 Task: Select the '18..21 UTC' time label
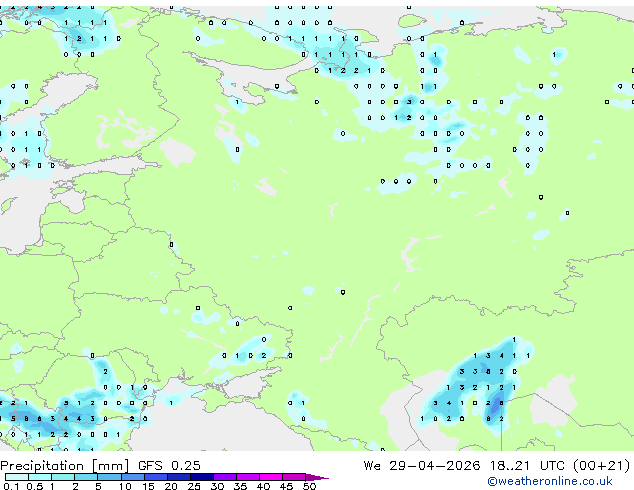point(528,466)
